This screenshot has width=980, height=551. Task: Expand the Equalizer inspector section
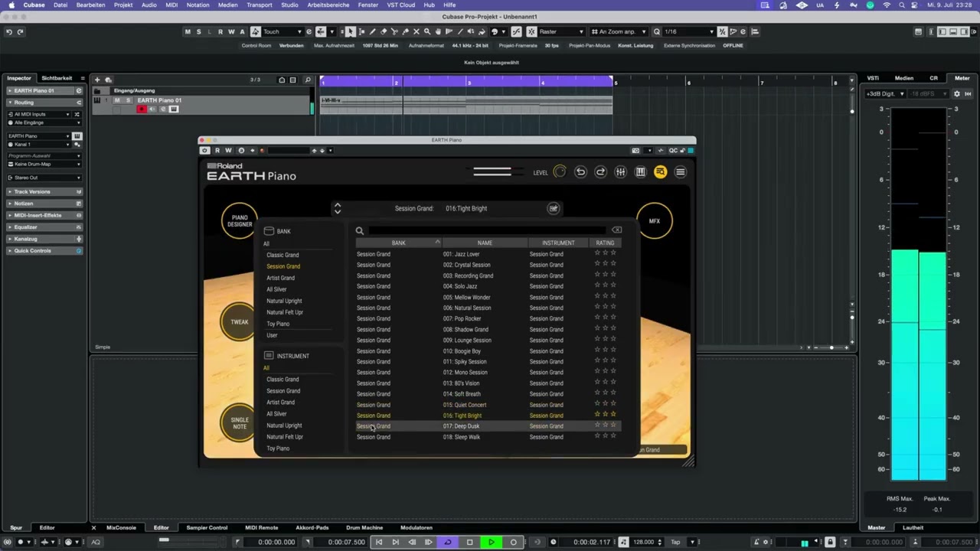44,227
